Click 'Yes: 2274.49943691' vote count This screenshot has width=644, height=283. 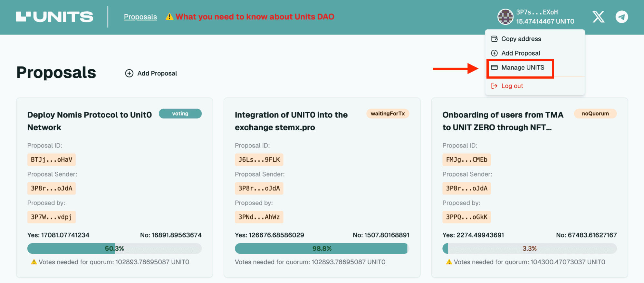[x=473, y=235]
